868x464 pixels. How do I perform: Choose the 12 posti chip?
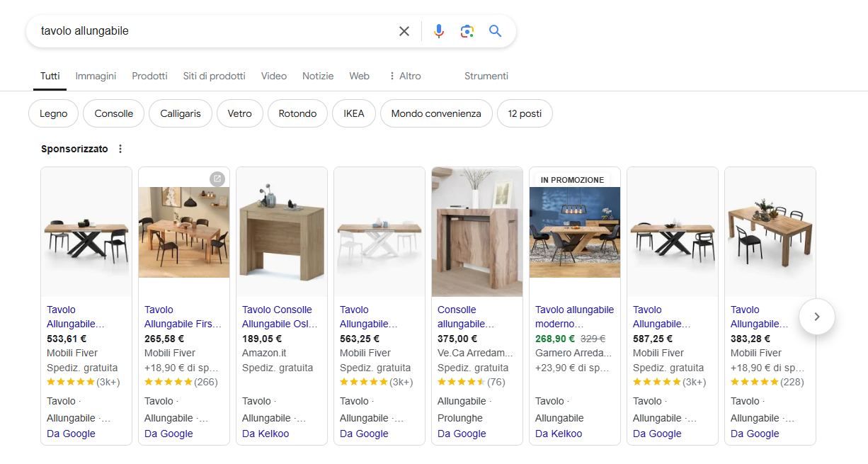click(x=525, y=113)
